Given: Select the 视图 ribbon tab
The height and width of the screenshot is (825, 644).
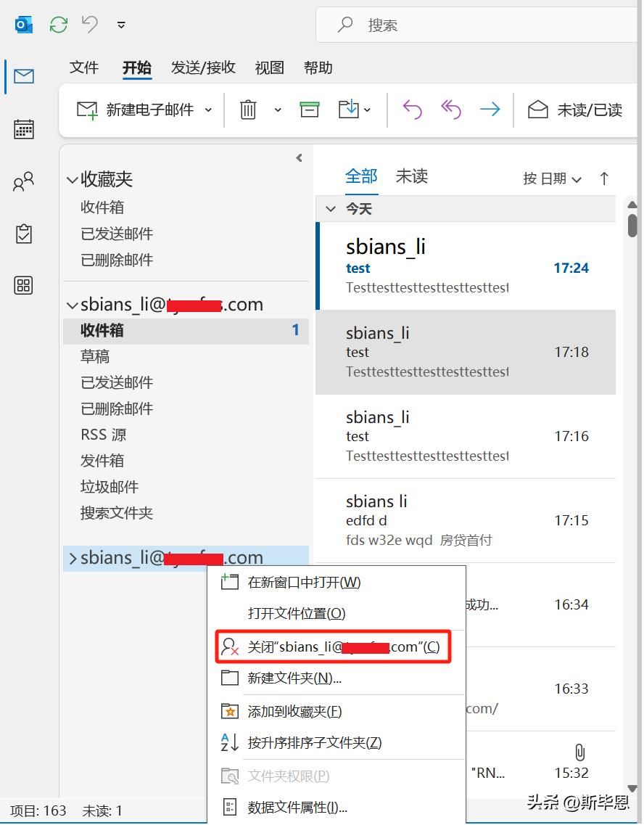Looking at the screenshot, I should [269, 67].
